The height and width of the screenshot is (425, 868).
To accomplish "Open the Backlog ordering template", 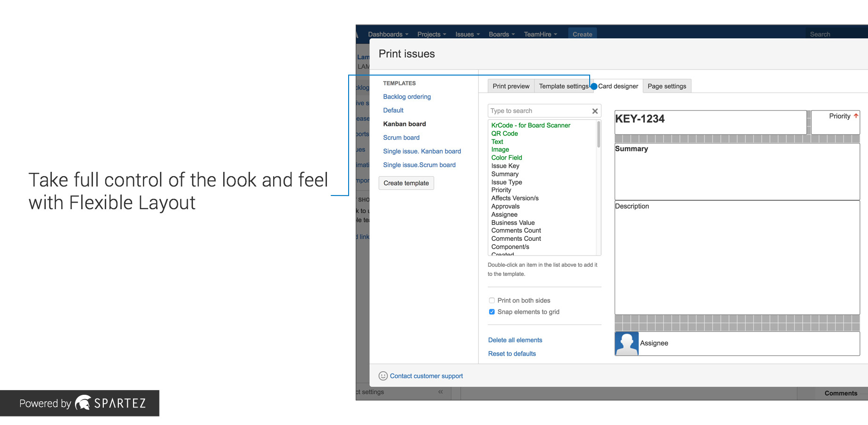I will pyautogui.click(x=407, y=97).
